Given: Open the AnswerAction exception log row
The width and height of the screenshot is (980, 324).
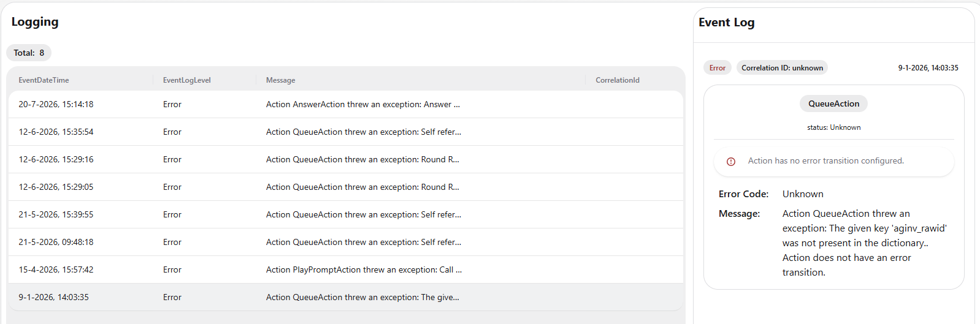Looking at the screenshot, I should (346, 104).
